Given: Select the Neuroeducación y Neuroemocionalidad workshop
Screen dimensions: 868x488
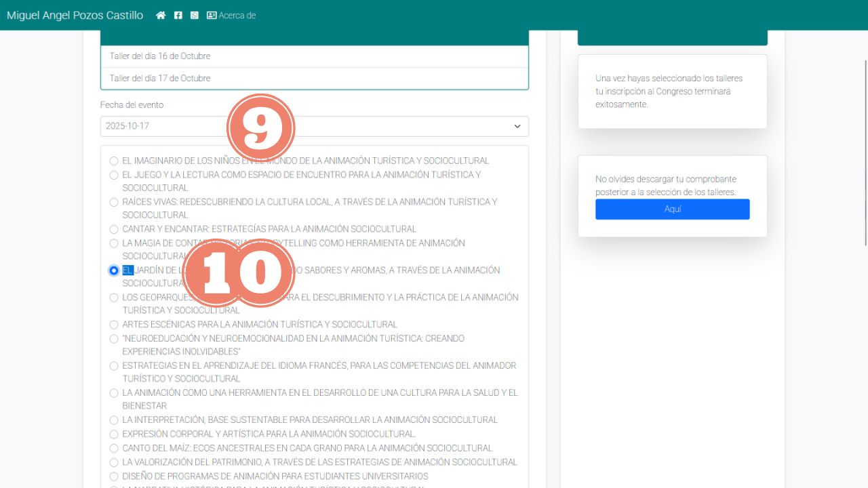Looking at the screenshot, I should click(x=114, y=339).
